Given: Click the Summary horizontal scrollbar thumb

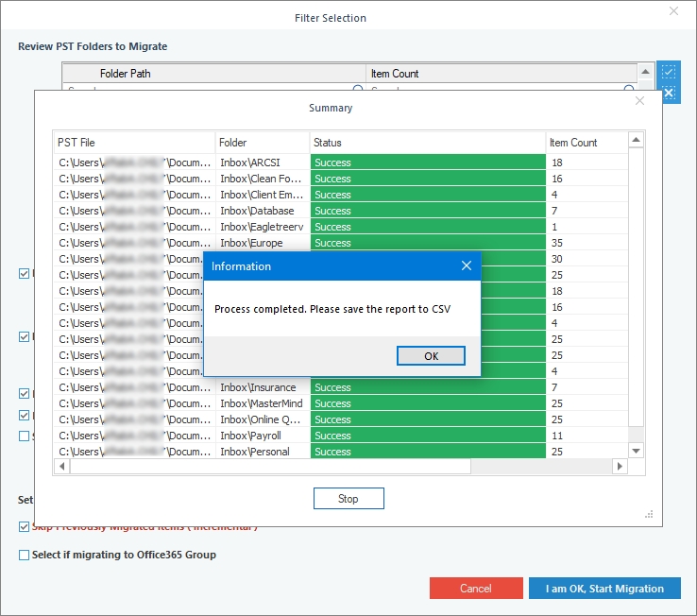Looking at the screenshot, I should click(270, 466).
